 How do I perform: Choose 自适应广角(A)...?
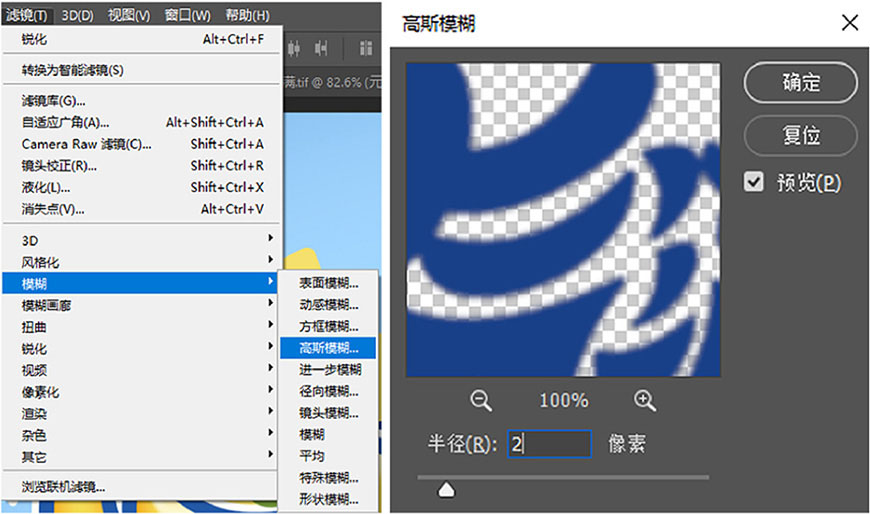pos(142,122)
